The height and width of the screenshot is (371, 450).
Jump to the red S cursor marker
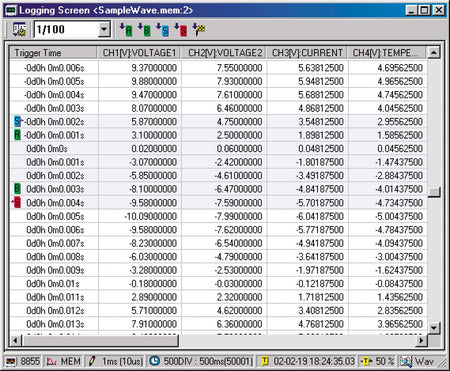coord(181,30)
